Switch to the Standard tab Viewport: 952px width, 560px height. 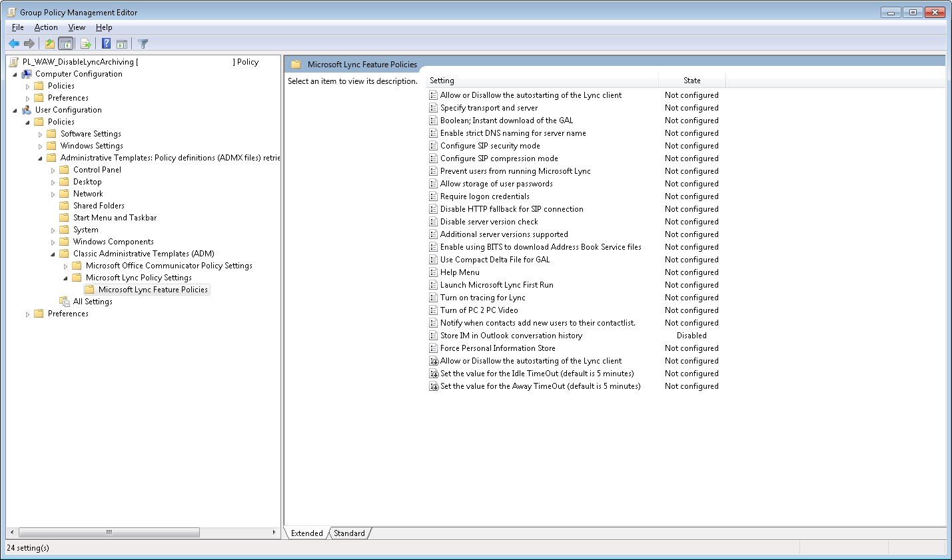[x=349, y=533]
